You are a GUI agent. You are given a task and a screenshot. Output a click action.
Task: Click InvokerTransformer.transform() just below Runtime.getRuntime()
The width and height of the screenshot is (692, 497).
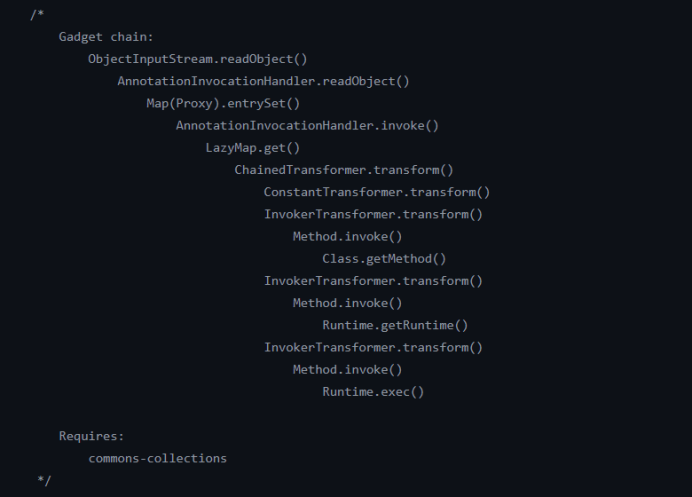[x=373, y=347]
